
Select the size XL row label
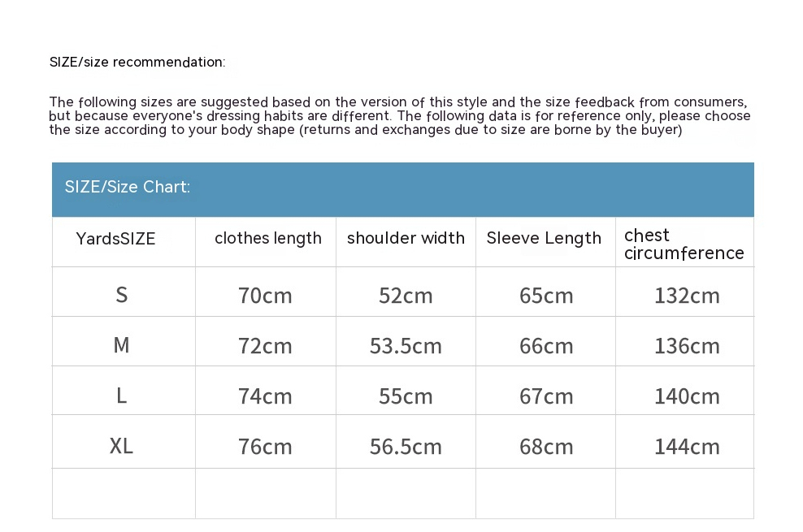[122, 446]
